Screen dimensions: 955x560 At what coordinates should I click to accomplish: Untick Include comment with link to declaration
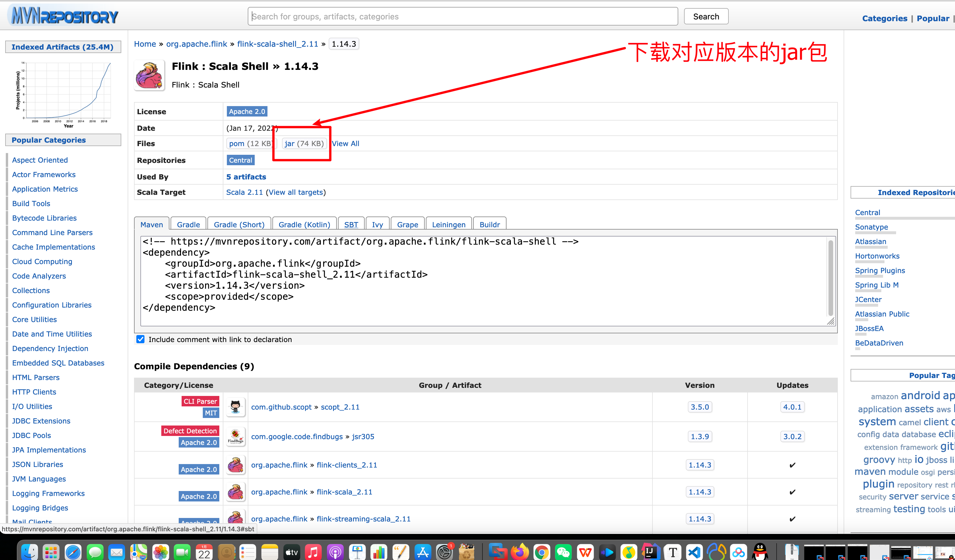[x=141, y=339]
